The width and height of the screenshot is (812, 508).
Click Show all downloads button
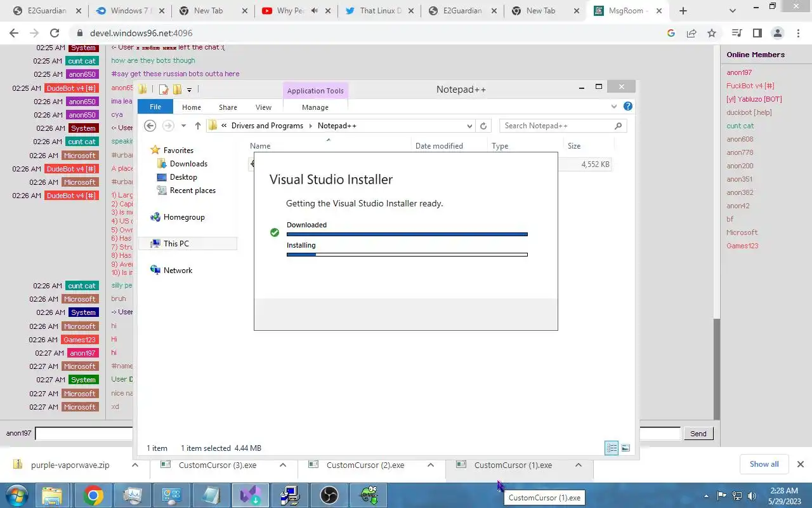[x=764, y=464]
